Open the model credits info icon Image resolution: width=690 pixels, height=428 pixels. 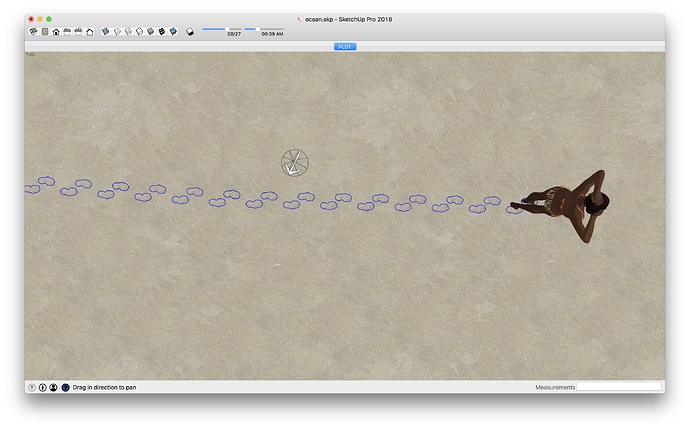(43, 388)
